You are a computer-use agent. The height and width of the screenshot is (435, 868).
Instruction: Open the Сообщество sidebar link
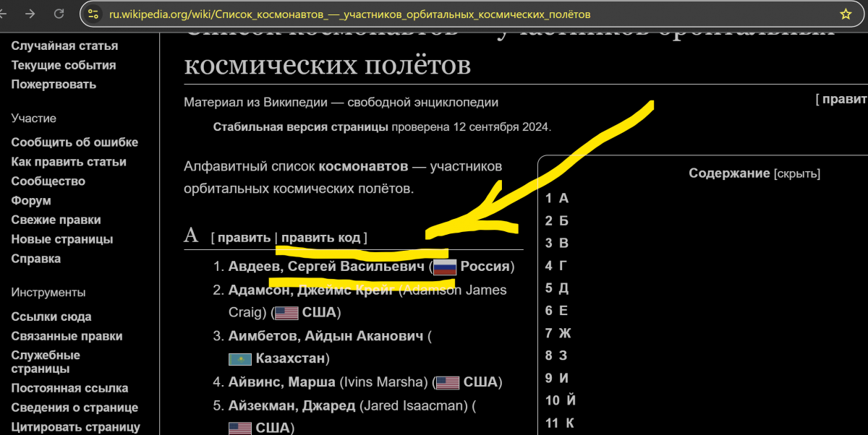48,181
